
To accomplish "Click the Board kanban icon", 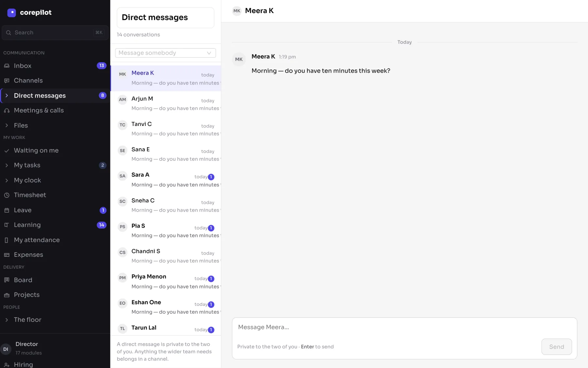I will pyautogui.click(x=7, y=280).
